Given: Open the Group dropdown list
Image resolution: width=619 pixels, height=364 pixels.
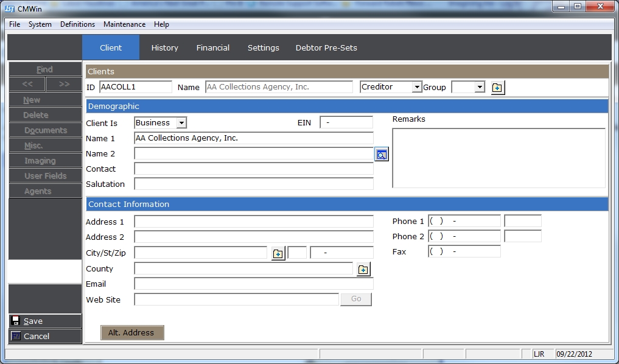Looking at the screenshot, I should 480,87.
